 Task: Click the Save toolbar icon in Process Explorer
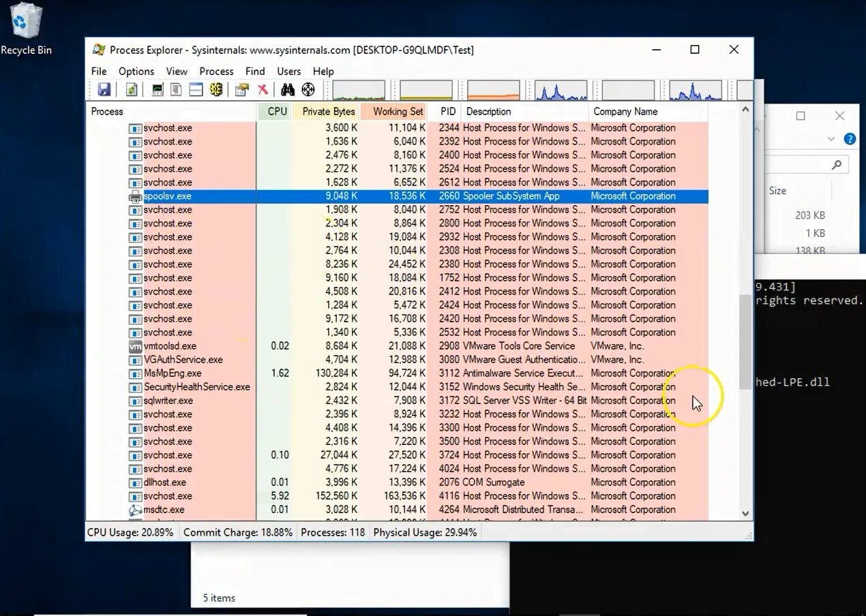(104, 89)
